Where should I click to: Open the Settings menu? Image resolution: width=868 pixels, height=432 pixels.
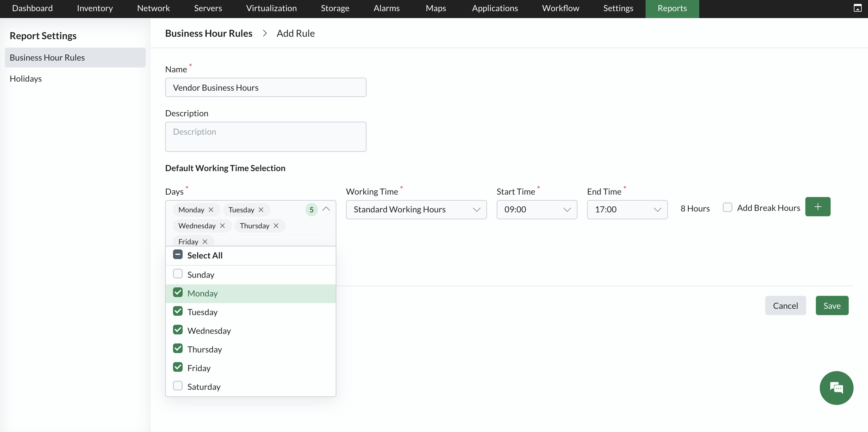[618, 8]
